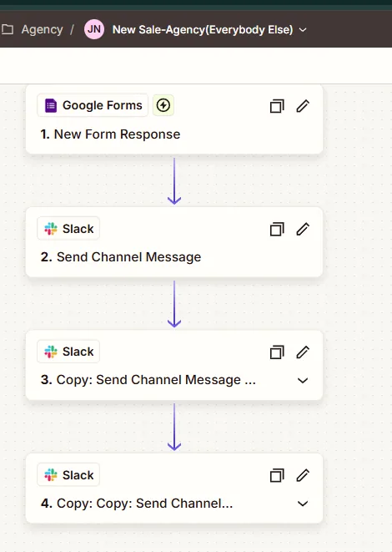Expand step 4 with its chevron
The image size is (392, 552).
point(303,504)
